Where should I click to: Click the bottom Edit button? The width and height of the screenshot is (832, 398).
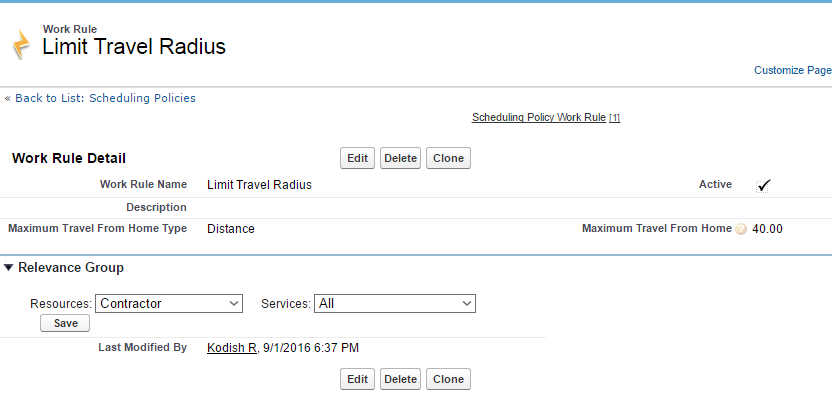tap(357, 379)
